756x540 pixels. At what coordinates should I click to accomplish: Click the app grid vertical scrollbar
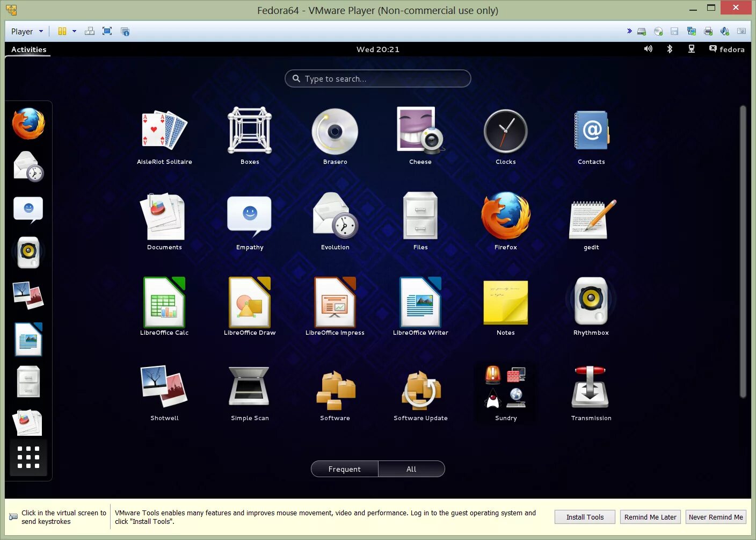coord(743,251)
